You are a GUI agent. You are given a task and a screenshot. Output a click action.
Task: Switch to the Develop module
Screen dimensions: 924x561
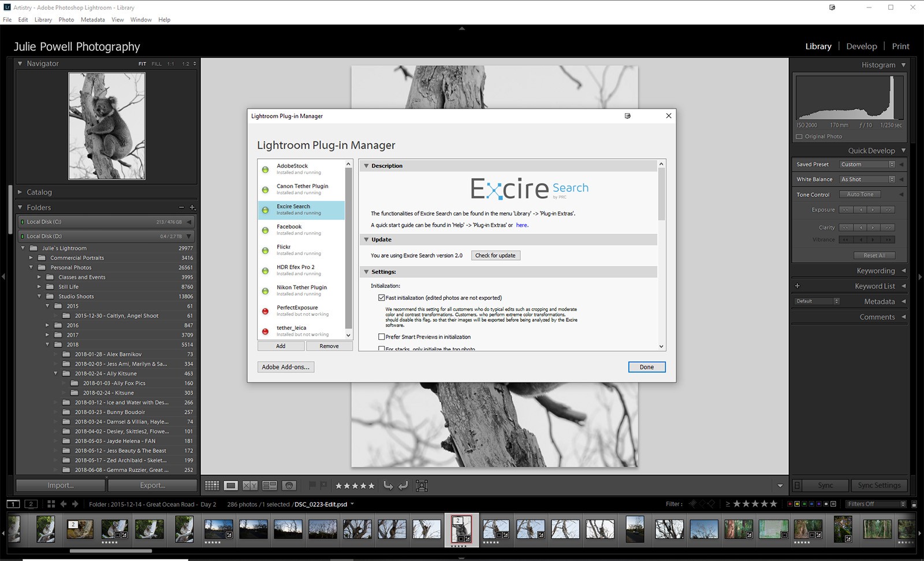pos(861,46)
